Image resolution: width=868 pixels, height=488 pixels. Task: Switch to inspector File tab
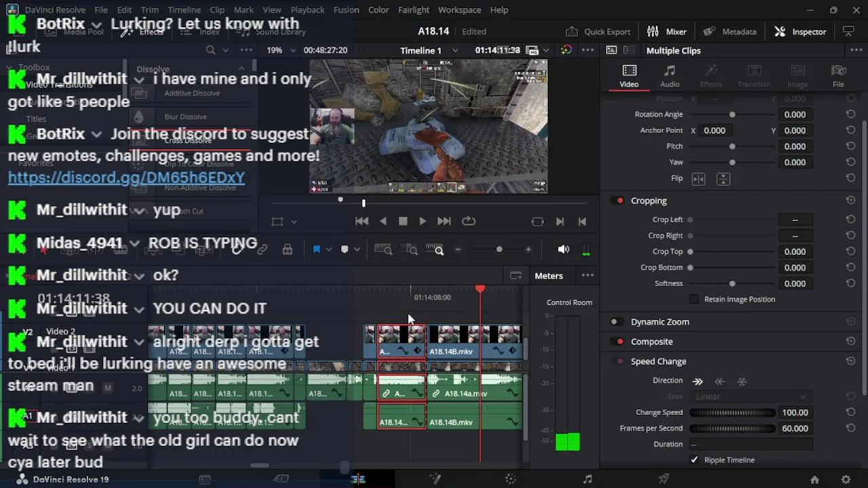pos(838,76)
